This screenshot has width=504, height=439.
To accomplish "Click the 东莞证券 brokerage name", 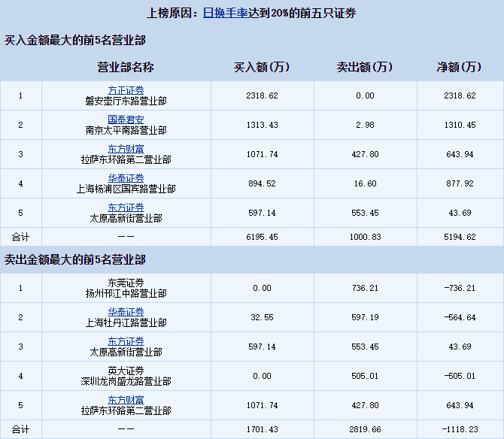I will (126, 283).
